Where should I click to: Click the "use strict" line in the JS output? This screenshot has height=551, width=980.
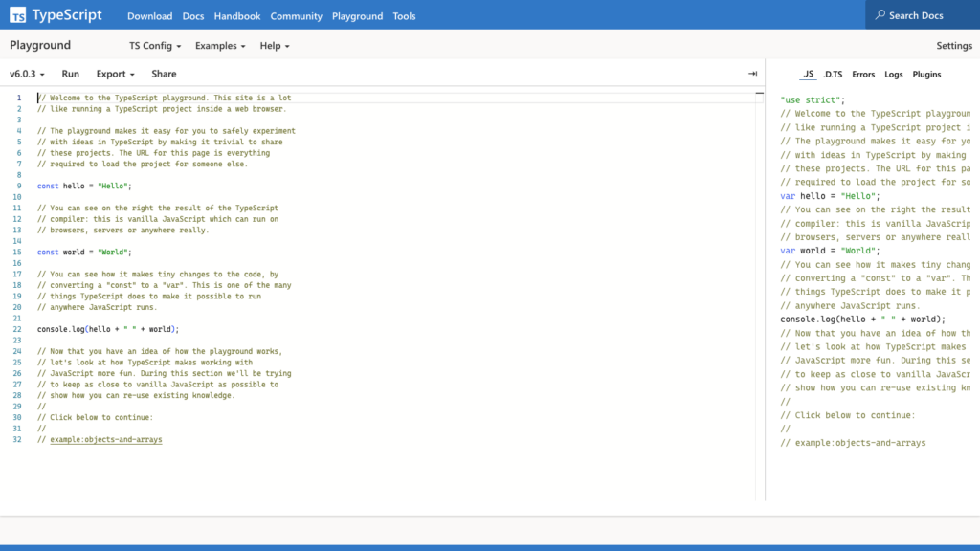tap(813, 99)
